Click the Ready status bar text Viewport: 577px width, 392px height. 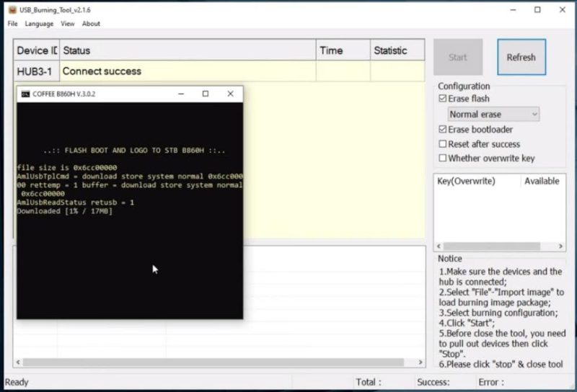pyautogui.click(x=17, y=383)
